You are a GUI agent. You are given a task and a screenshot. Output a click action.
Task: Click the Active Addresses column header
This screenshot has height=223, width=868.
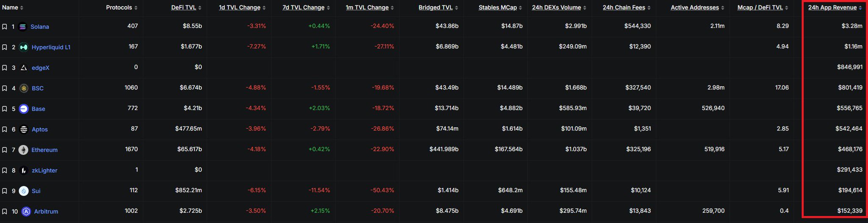(695, 8)
